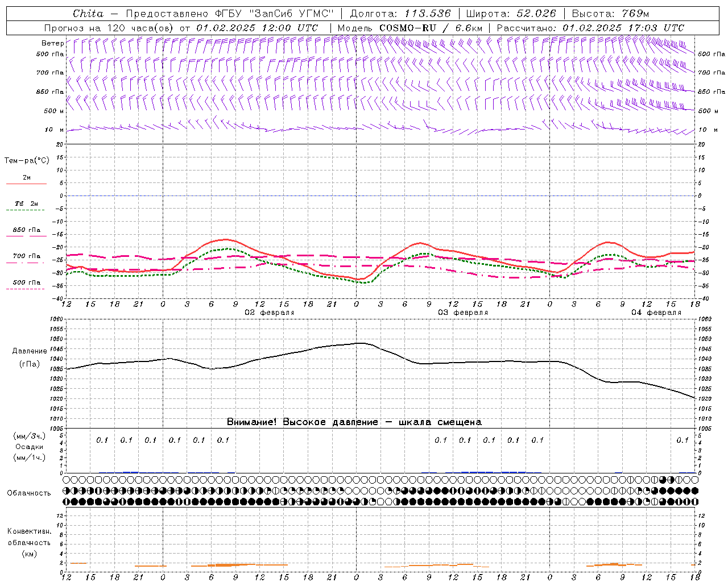Click the Давление pressure axis label

point(30,351)
